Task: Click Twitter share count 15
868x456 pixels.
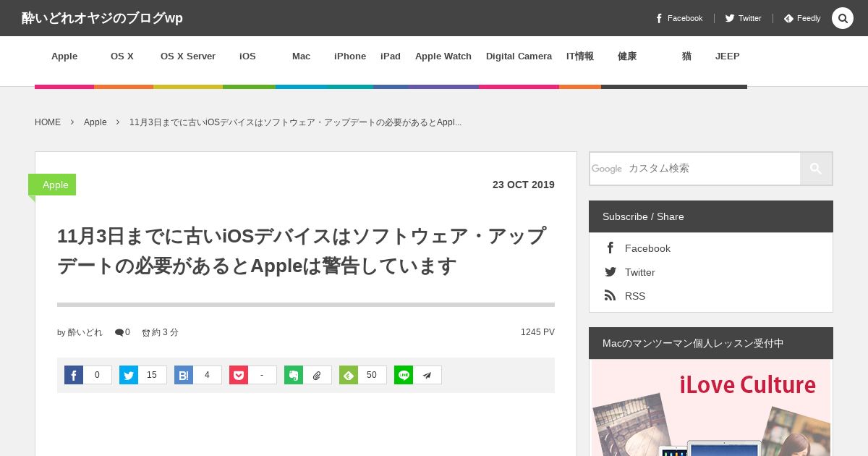Action: 152,375
